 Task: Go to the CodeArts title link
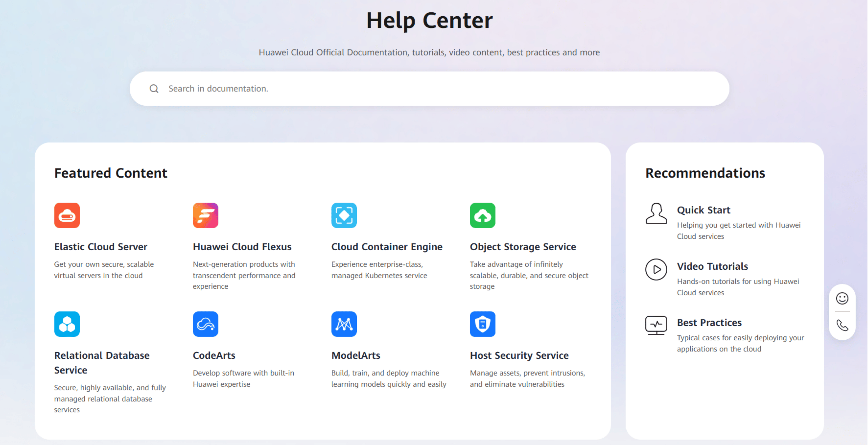[x=214, y=355]
